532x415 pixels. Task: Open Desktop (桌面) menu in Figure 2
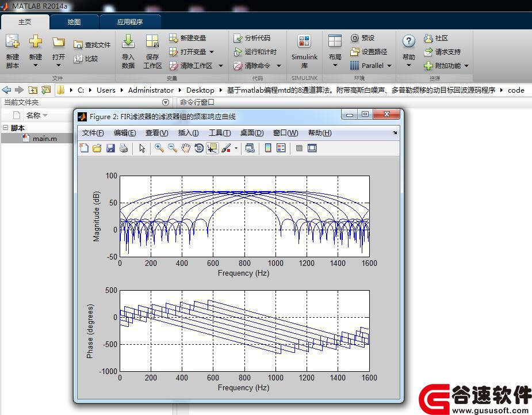[252, 133]
